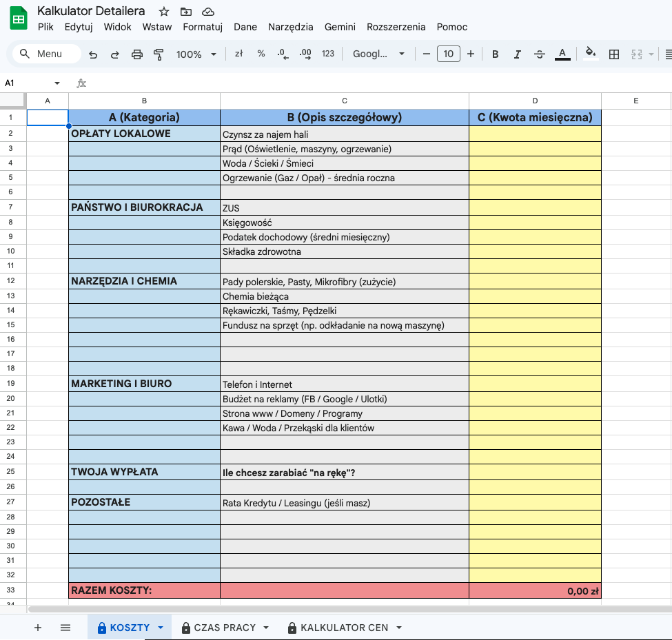Click the font size input field

click(x=448, y=54)
